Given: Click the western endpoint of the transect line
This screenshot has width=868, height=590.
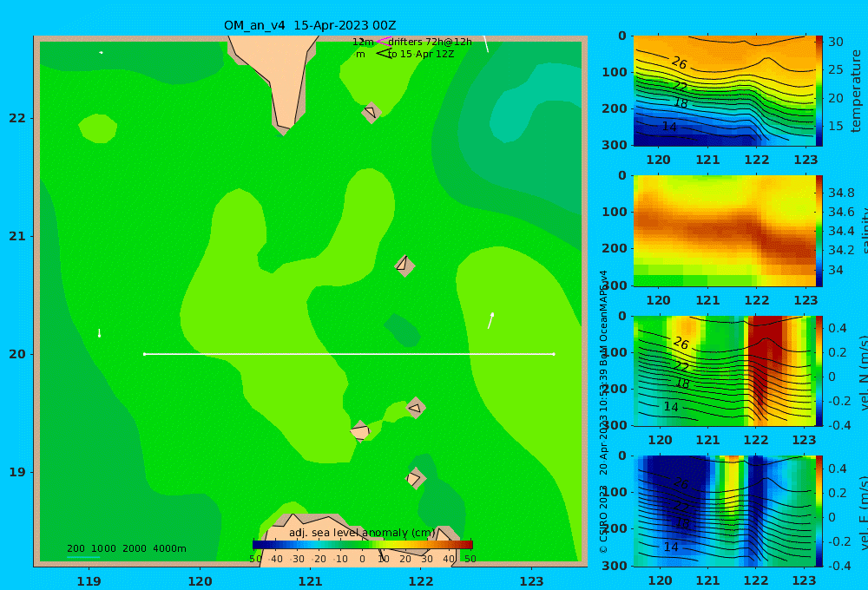Looking at the screenshot, I should pyautogui.click(x=144, y=354).
